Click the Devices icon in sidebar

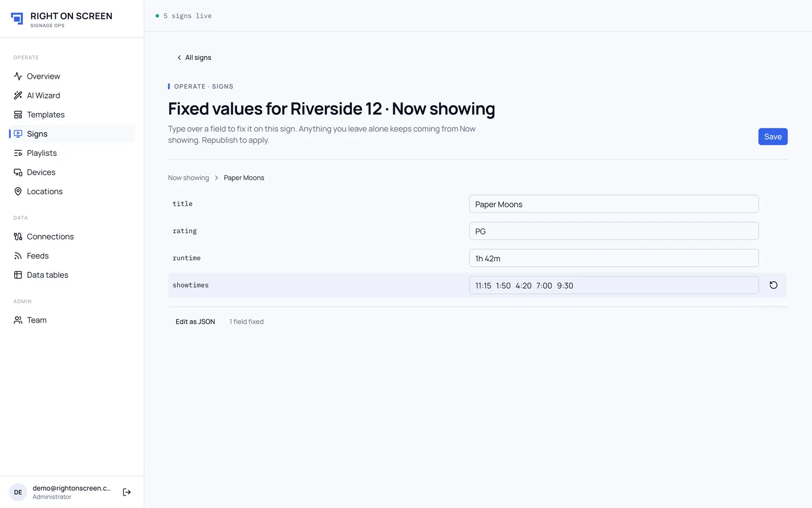[18, 172]
